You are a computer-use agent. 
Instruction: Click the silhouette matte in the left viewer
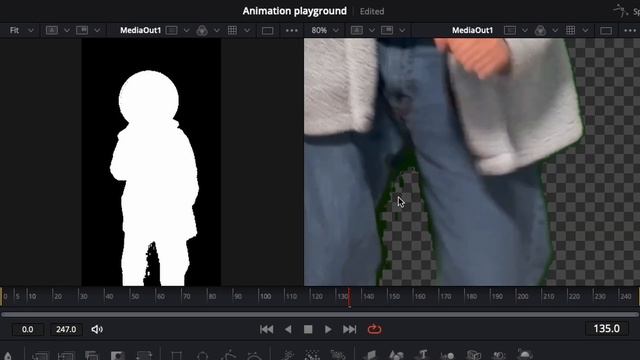pos(154,178)
